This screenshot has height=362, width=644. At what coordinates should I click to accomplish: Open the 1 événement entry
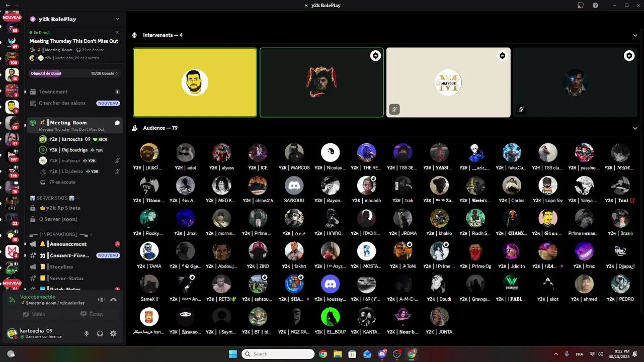pos(74,92)
